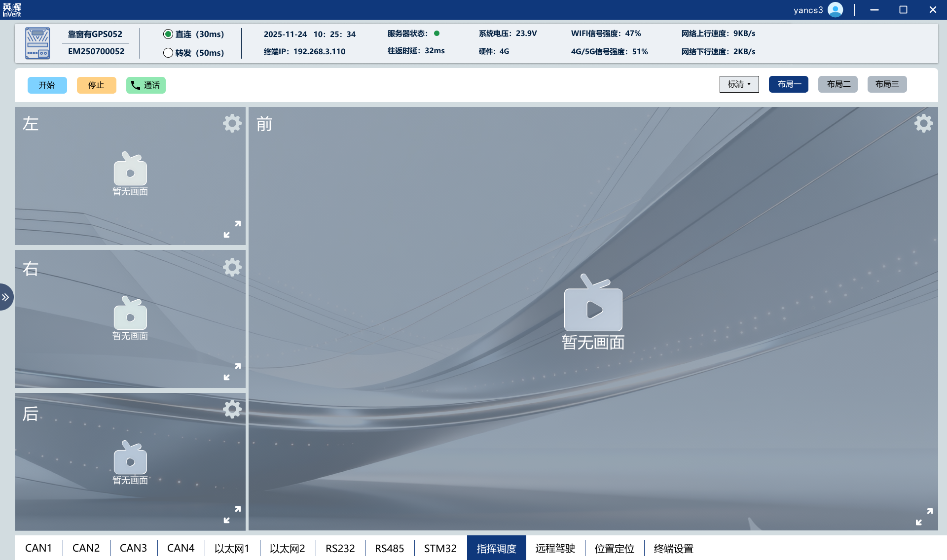
Task: Click the terminal device icon
Action: click(x=37, y=43)
